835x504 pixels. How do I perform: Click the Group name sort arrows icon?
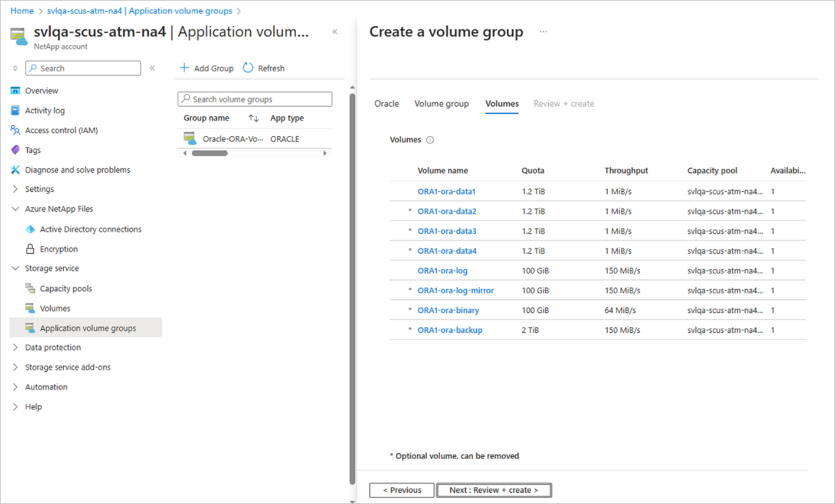pos(254,118)
